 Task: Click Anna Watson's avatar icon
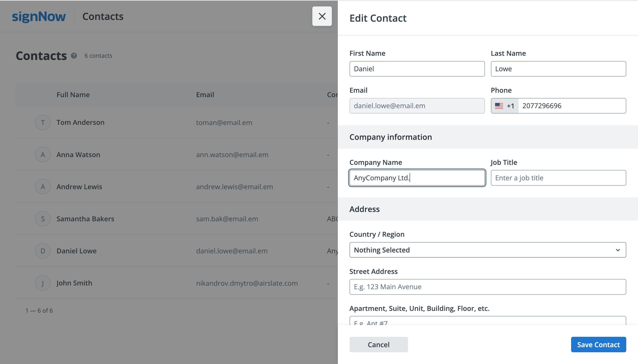tap(43, 154)
